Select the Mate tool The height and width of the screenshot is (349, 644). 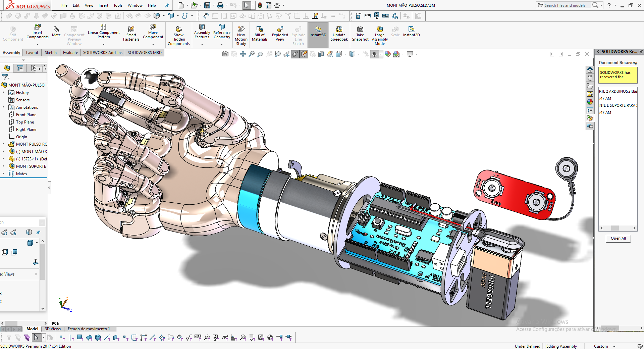56,34
